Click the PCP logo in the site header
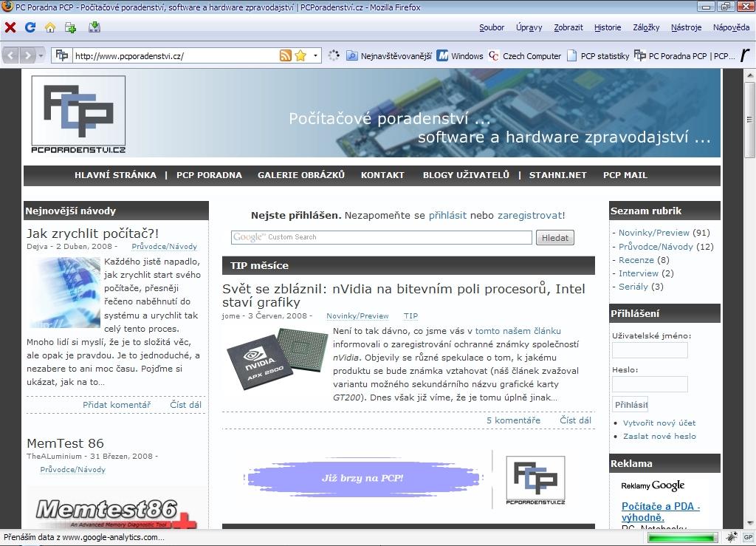Image resolution: width=756 pixels, height=546 pixels. pos(78,115)
